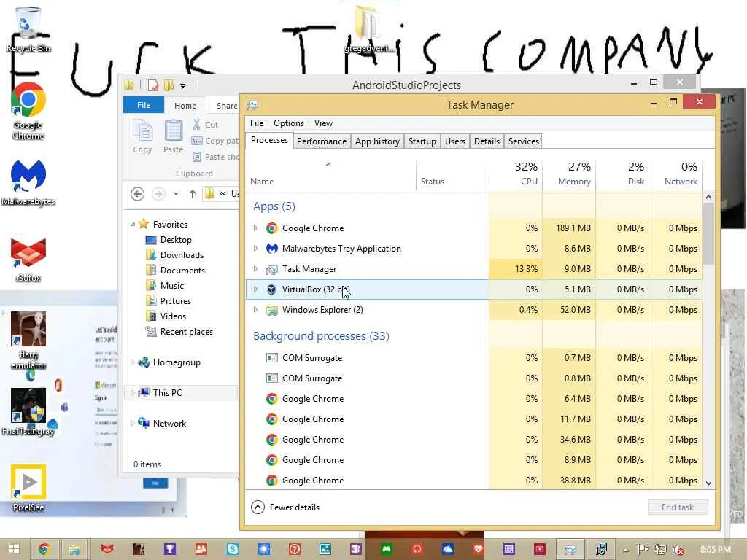
Task: Launch Google Chrome desktop shortcut
Action: (x=28, y=111)
